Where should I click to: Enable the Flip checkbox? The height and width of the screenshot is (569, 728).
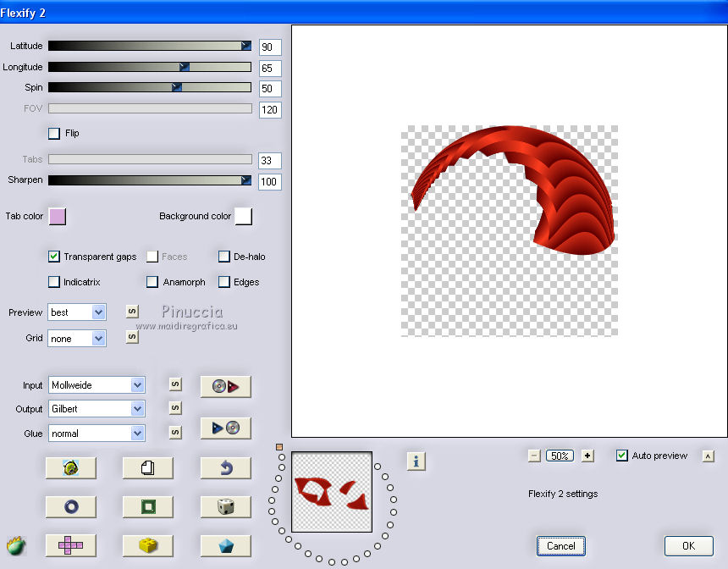[54, 133]
